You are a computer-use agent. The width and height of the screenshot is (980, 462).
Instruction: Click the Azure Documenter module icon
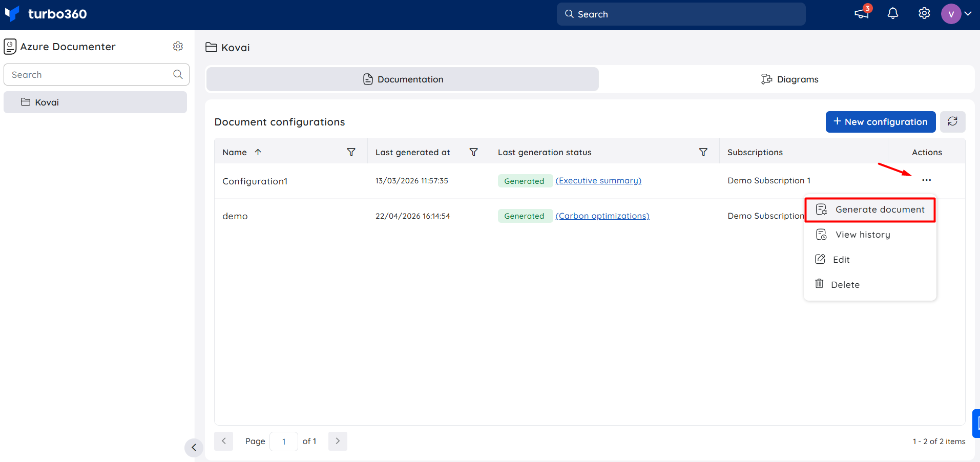click(x=10, y=47)
